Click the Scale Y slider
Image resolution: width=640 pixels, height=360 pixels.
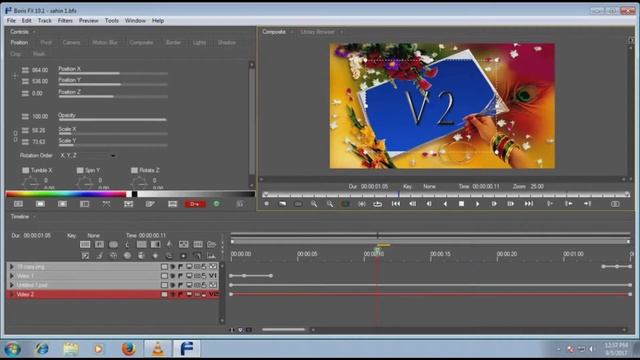[x=113, y=145]
